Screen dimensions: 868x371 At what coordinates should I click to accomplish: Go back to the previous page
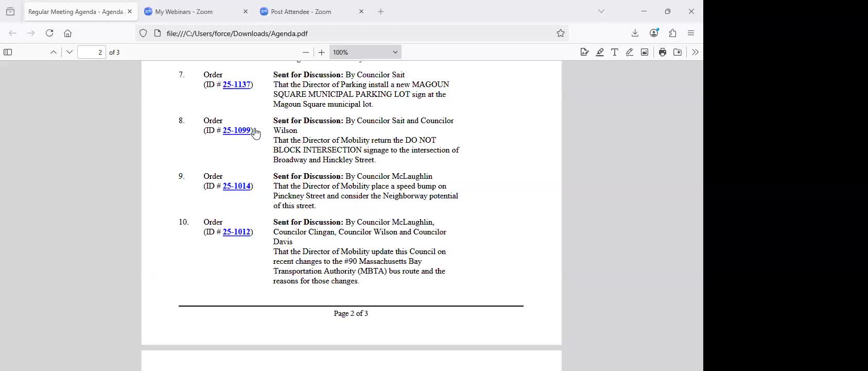point(13,33)
